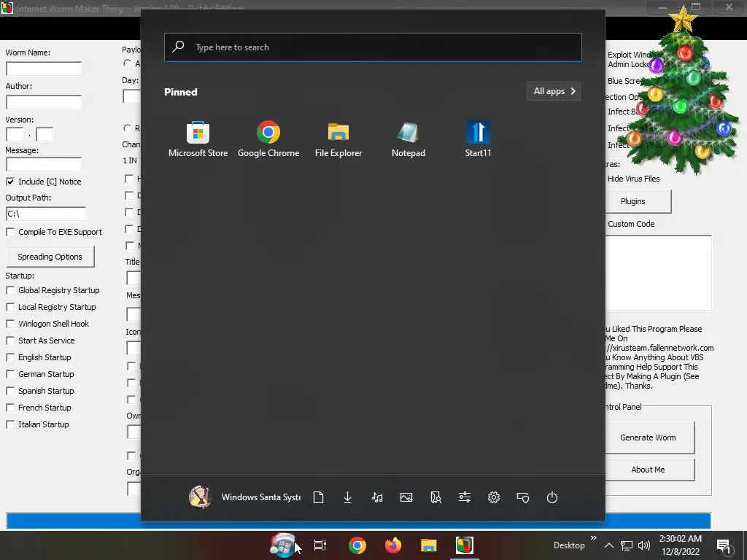Open the notification center icon
The width and height of the screenshot is (747, 560).
click(x=724, y=545)
